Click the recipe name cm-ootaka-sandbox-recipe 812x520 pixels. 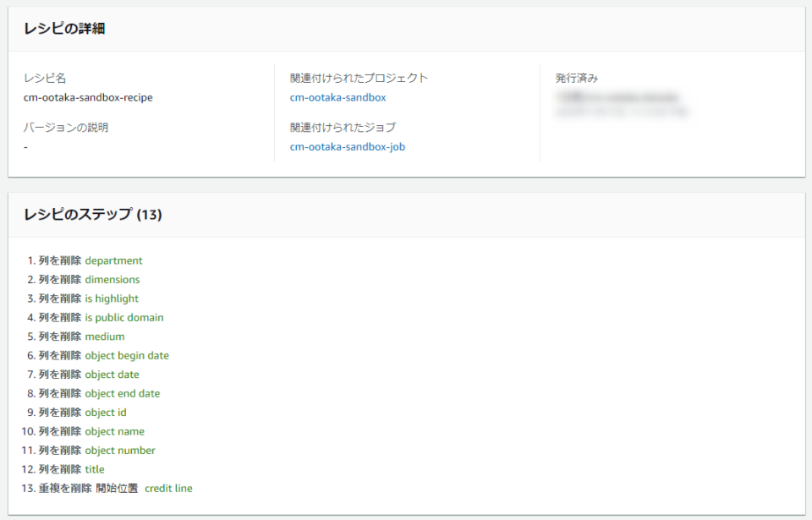click(88, 97)
